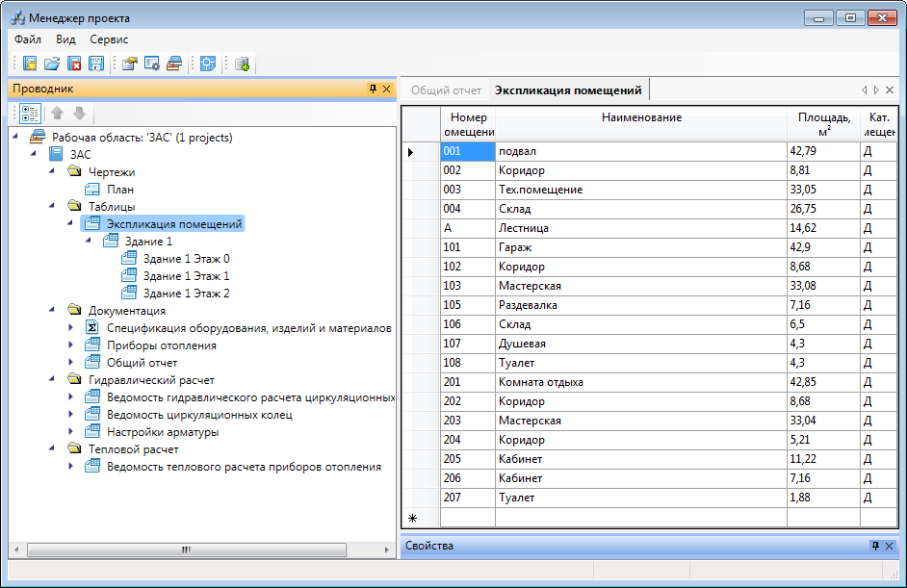The image size is (907, 588).
Task: Select Здание 1 Этаж 2 item
Action: point(186,294)
